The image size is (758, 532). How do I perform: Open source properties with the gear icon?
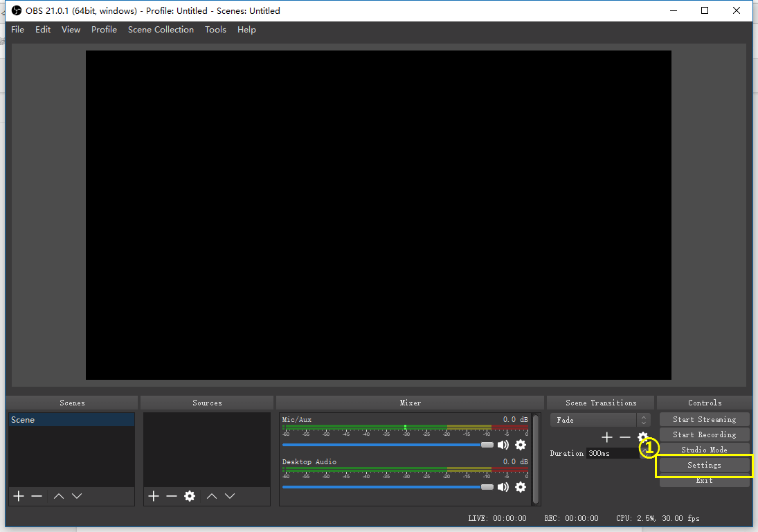189,495
